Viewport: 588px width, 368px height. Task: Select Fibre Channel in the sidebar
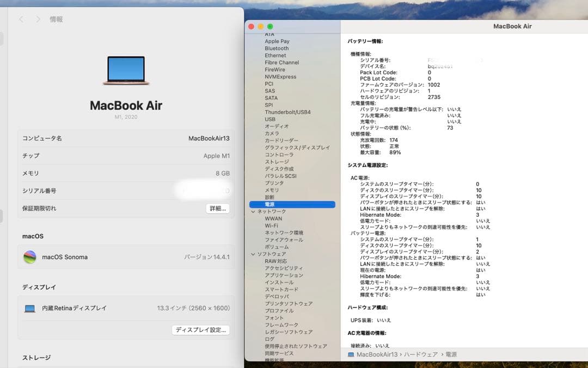[281, 63]
